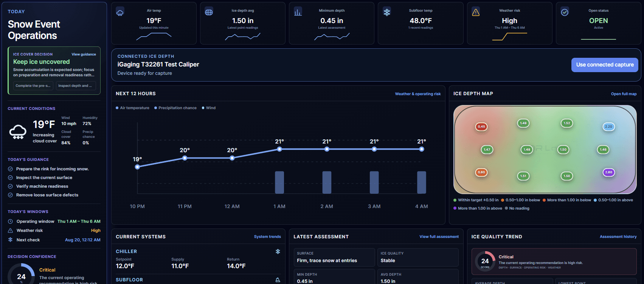This screenshot has width=644, height=284.
Task: Open the Air temp 19°F summary card
Action: 154,23
